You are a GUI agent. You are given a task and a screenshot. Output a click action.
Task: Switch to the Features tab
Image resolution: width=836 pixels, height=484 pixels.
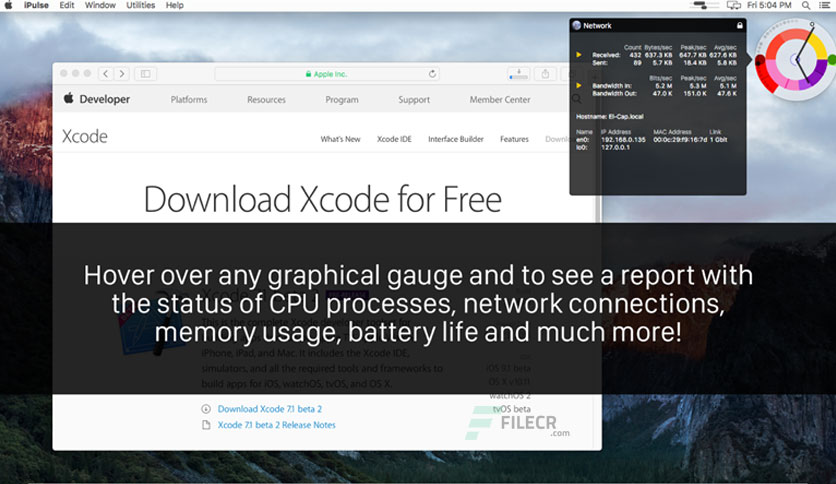(x=514, y=139)
